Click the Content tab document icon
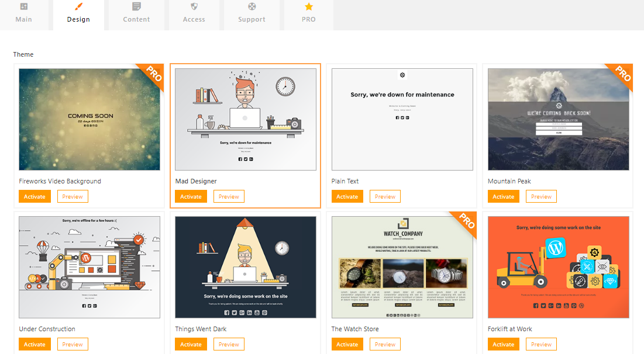644x354 pixels. pyautogui.click(x=136, y=7)
